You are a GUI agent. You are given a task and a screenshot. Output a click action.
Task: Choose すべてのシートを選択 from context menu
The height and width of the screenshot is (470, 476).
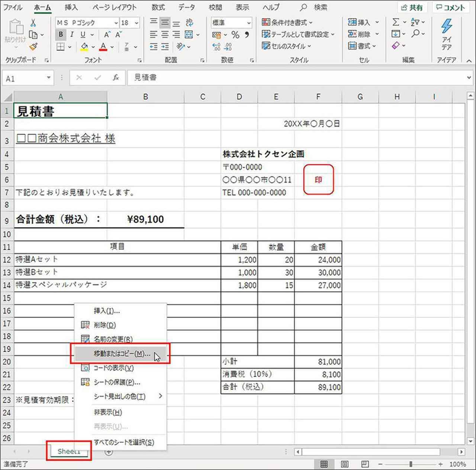point(120,443)
